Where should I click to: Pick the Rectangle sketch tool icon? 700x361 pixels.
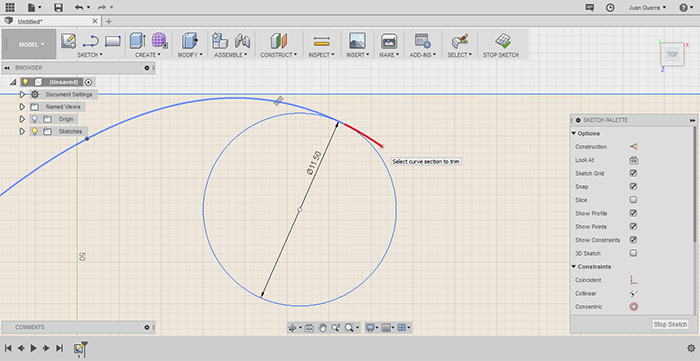113,41
